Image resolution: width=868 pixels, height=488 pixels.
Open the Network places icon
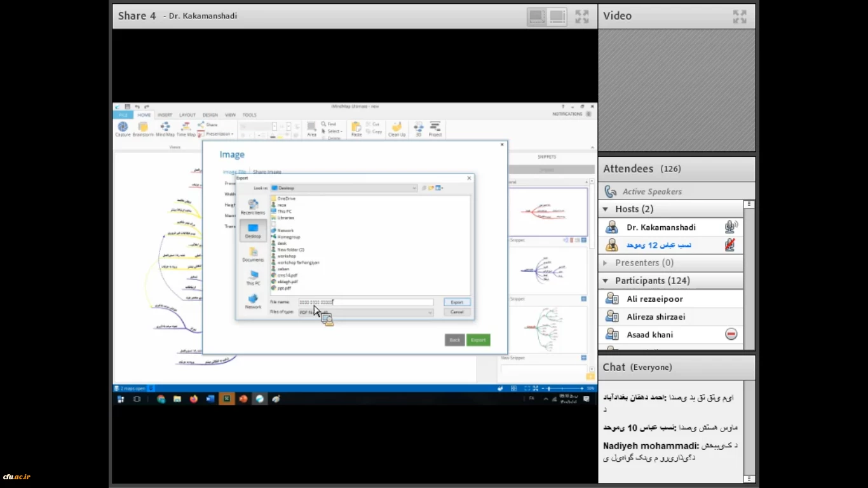coord(253,301)
